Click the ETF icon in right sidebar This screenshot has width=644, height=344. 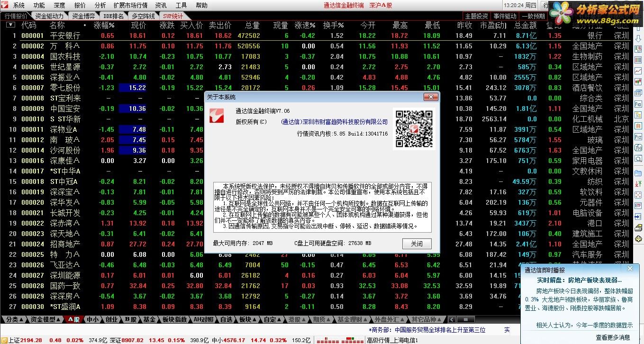638,206
